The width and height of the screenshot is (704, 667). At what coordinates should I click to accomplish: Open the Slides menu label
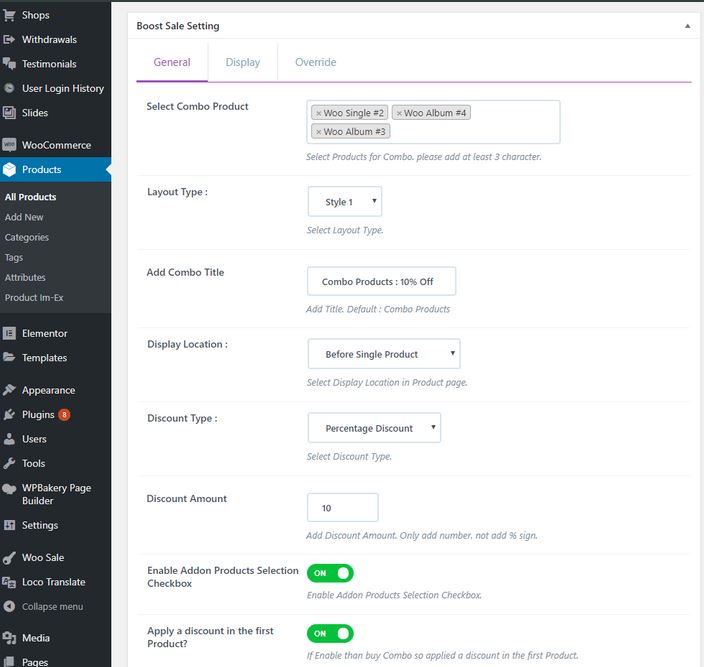(35, 113)
